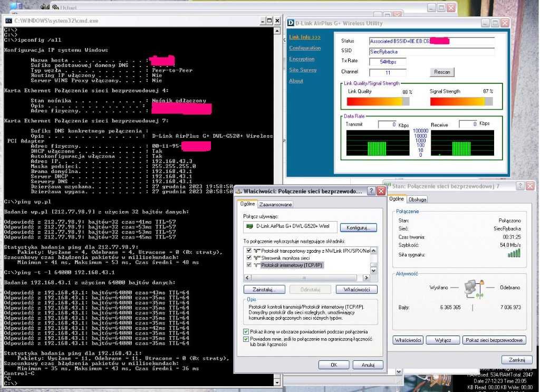Click the Protokół internetowy TCP/IP icon
The height and width of the screenshot is (392, 540).
point(257,265)
